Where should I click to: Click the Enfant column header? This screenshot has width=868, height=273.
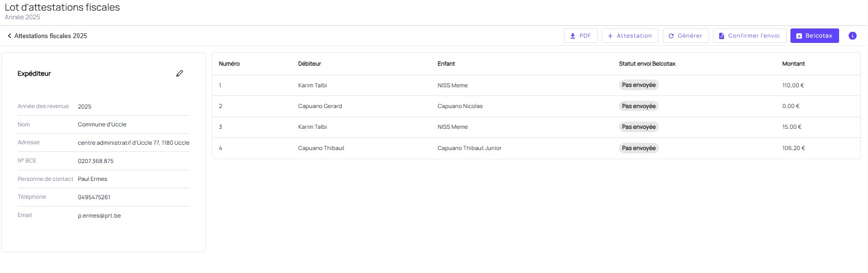[x=446, y=64]
